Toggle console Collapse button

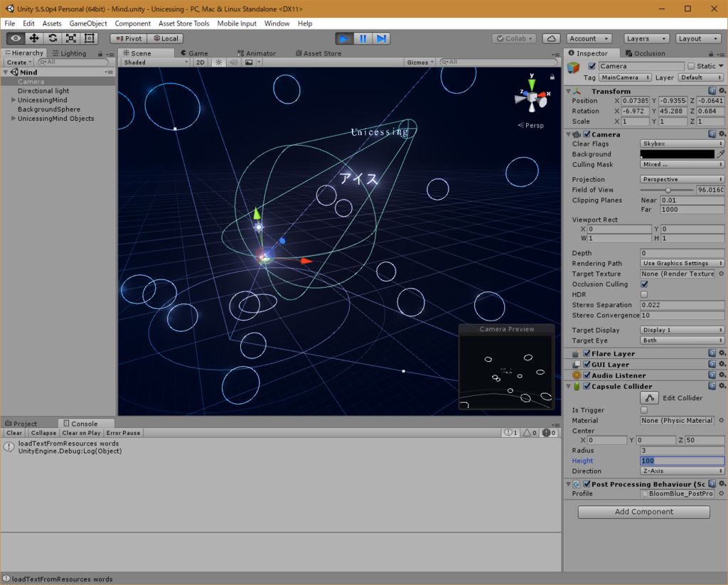coord(43,433)
